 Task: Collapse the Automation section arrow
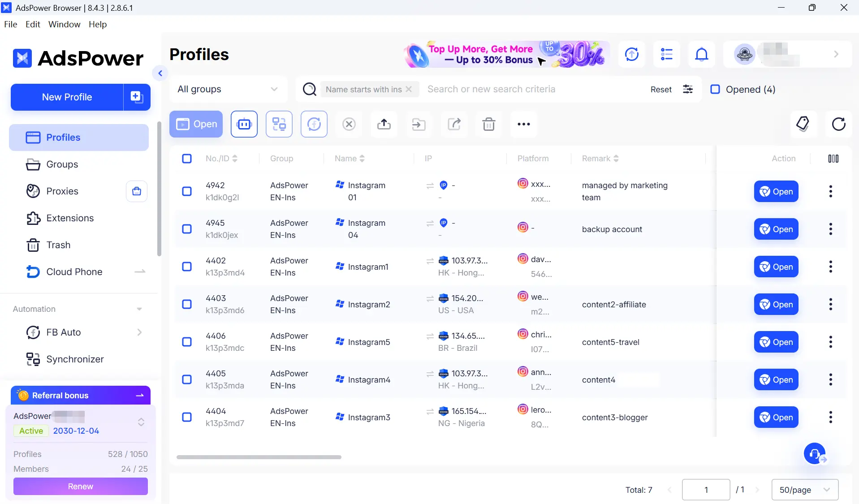[139, 309]
